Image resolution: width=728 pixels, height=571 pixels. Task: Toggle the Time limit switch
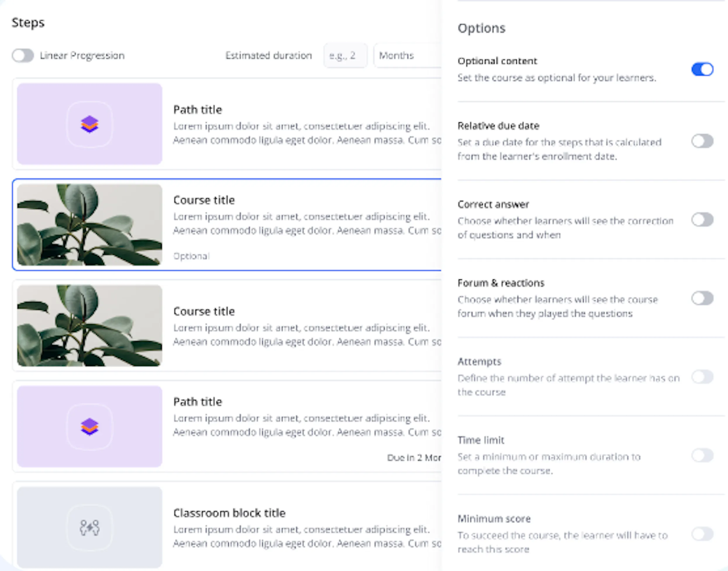702,455
